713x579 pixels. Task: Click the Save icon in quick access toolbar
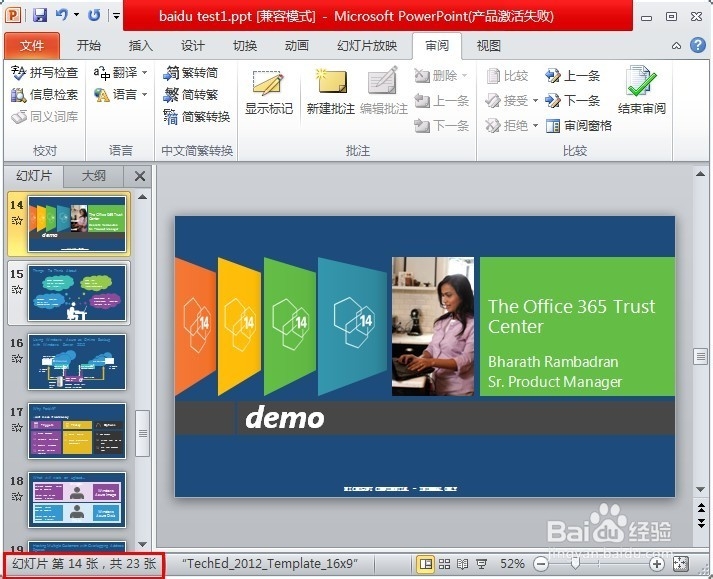[x=40, y=15]
